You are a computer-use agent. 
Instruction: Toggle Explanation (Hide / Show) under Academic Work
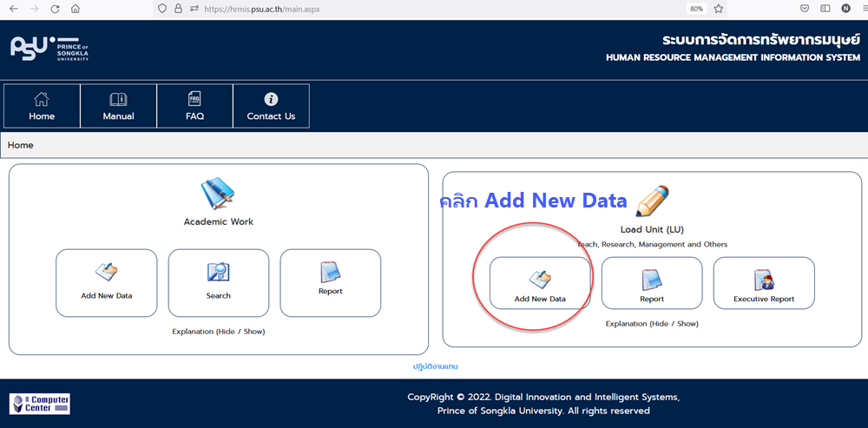coord(219,331)
